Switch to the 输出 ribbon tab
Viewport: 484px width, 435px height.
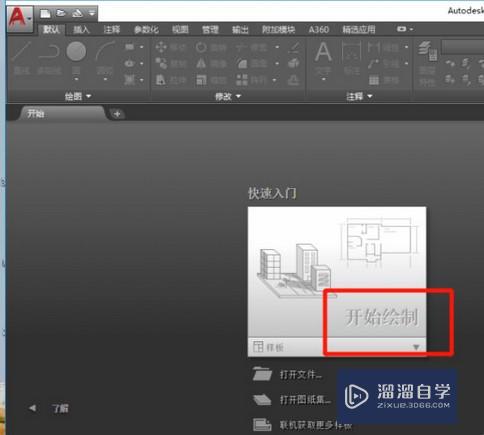point(240,30)
